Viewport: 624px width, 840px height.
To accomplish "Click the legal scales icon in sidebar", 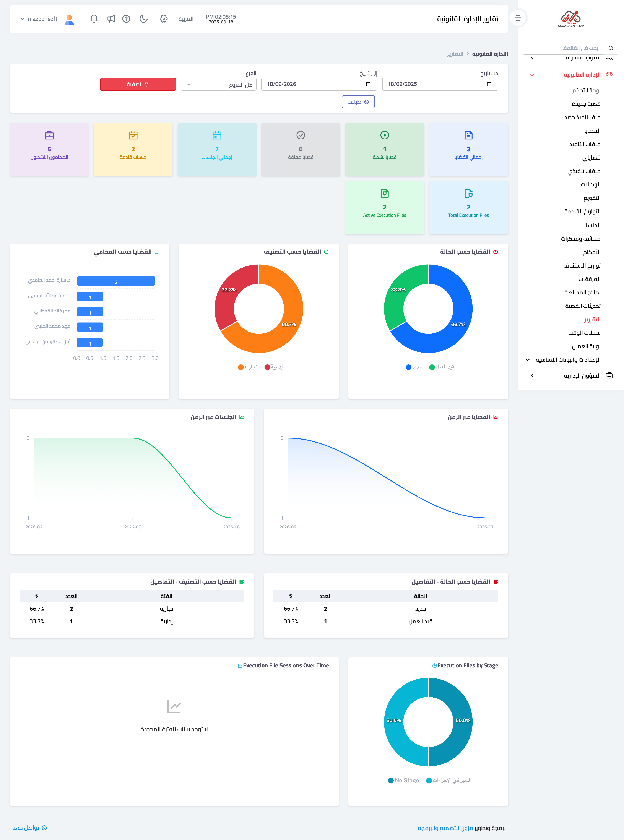I will click(609, 74).
